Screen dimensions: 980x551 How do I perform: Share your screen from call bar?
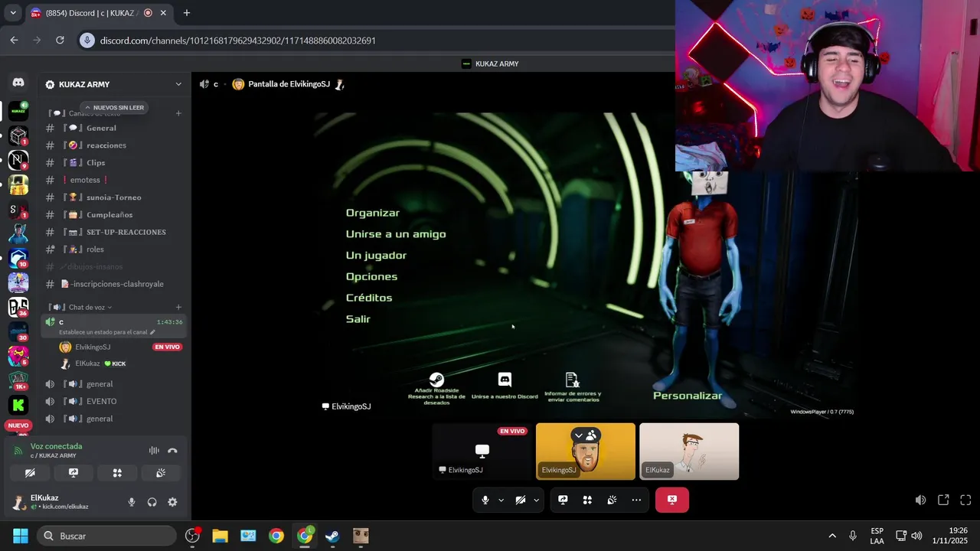pos(563,500)
